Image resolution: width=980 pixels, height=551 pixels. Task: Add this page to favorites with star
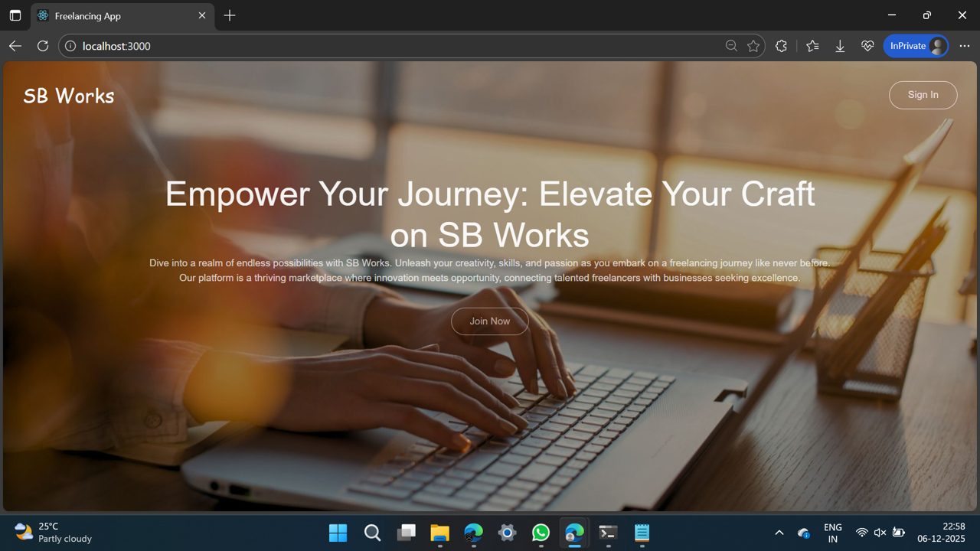pos(753,46)
